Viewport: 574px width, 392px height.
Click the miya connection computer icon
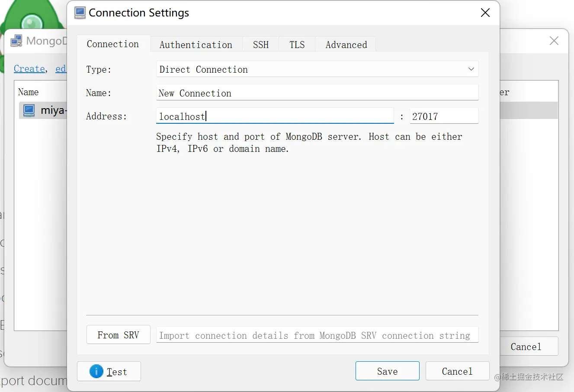(29, 110)
